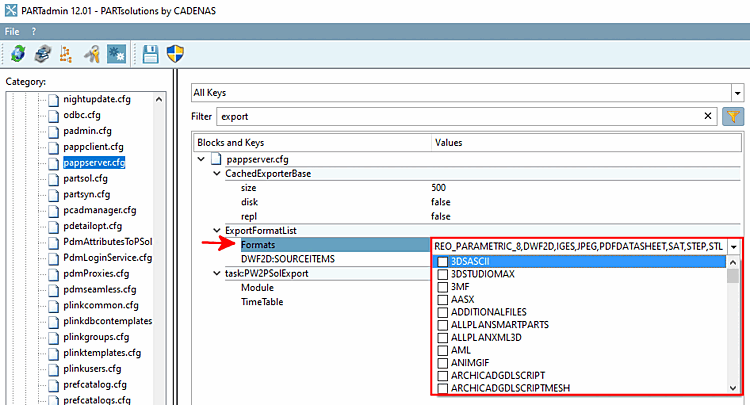Select plinktemplates.cfg in the Category tree

(x=102, y=353)
